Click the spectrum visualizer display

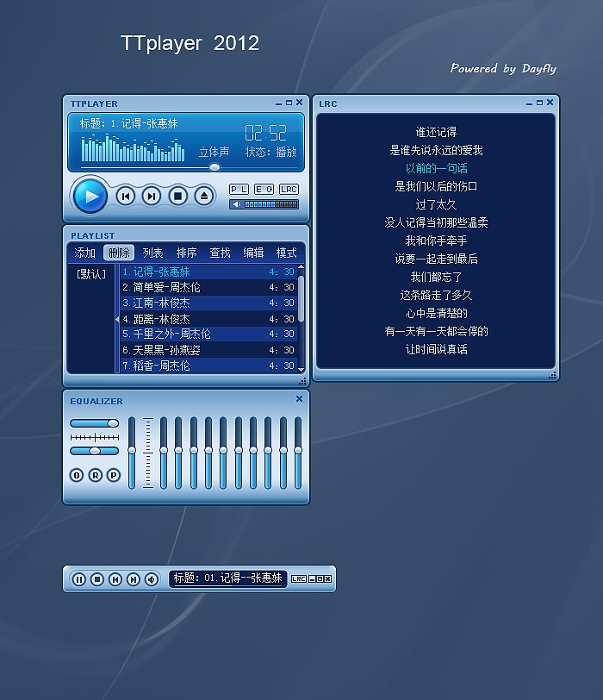tap(133, 147)
